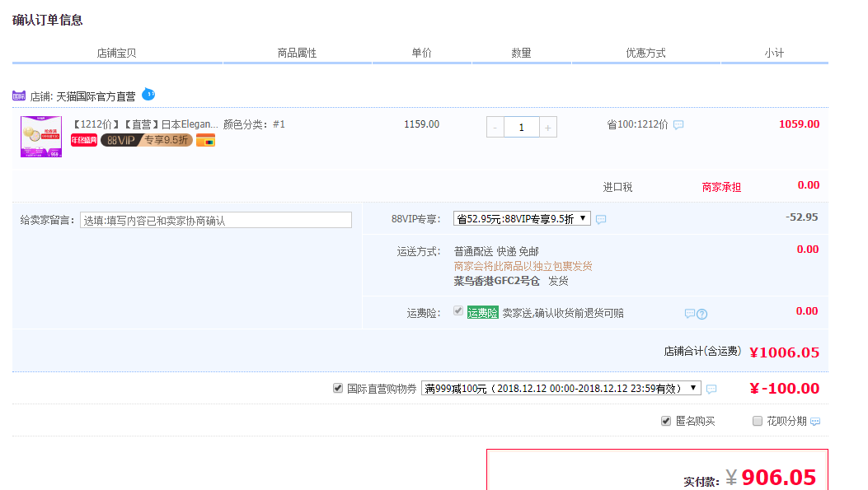Open the 88VIP专享 discount dropdown
Viewport: 868px width, 490px height.
[x=522, y=218]
